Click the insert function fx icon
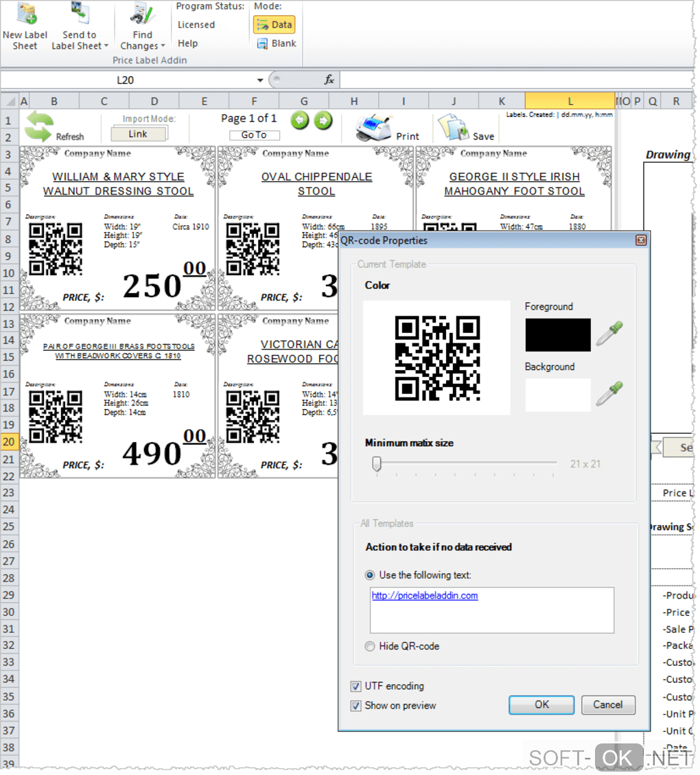Image resolution: width=700 pixels, height=775 pixels. click(329, 80)
